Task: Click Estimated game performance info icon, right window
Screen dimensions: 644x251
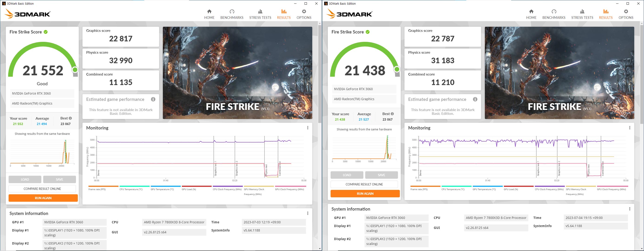Action: (x=475, y=99)
